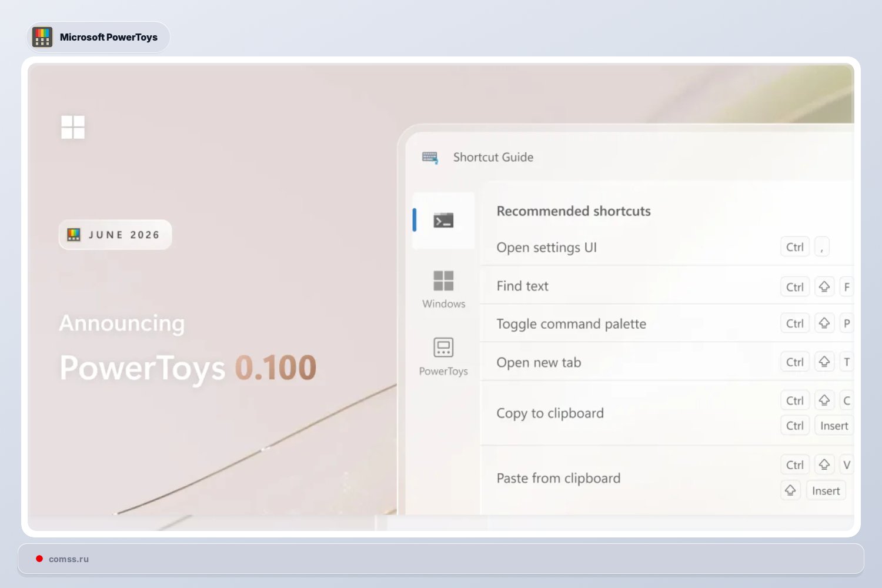Click comma key in Open settings UI row
The height and width of the screenshot is (588, 882).
(x=822, y=247)
